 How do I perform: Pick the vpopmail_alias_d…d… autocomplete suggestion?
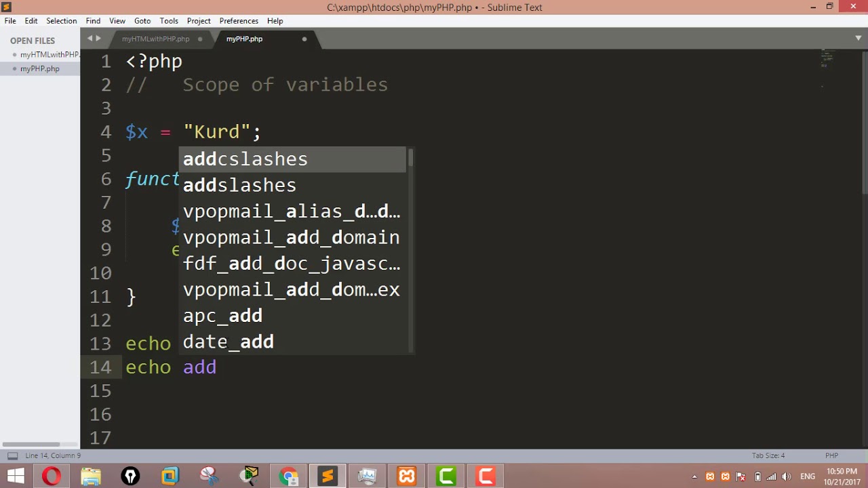tap(292, 211)
